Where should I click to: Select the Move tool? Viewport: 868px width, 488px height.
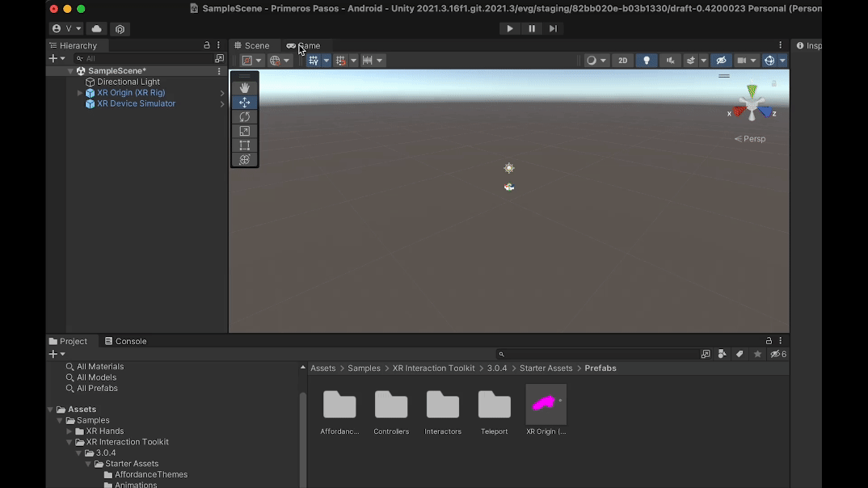[245, 103]
